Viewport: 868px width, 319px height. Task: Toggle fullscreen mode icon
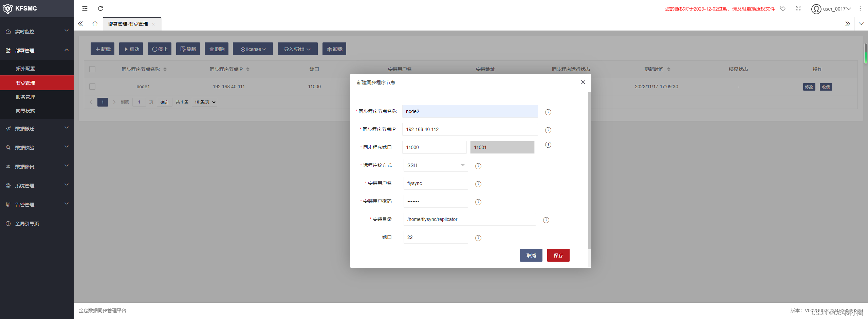coord(798,8)
